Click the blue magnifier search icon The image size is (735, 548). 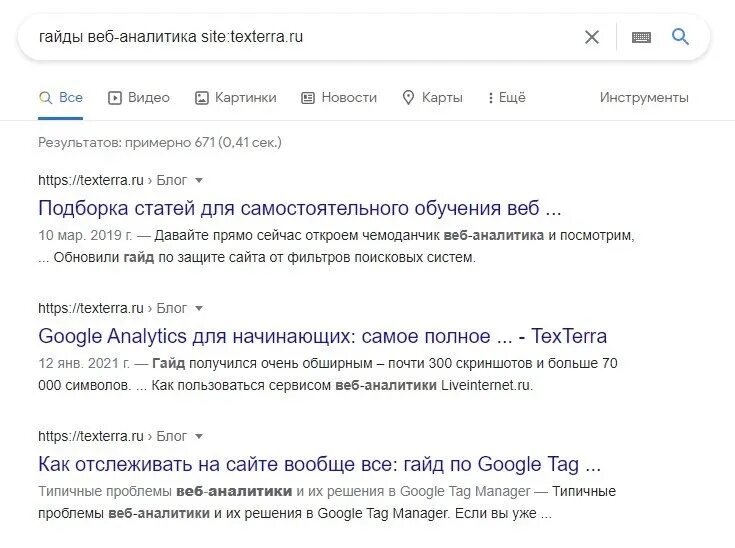pos(681,37)
